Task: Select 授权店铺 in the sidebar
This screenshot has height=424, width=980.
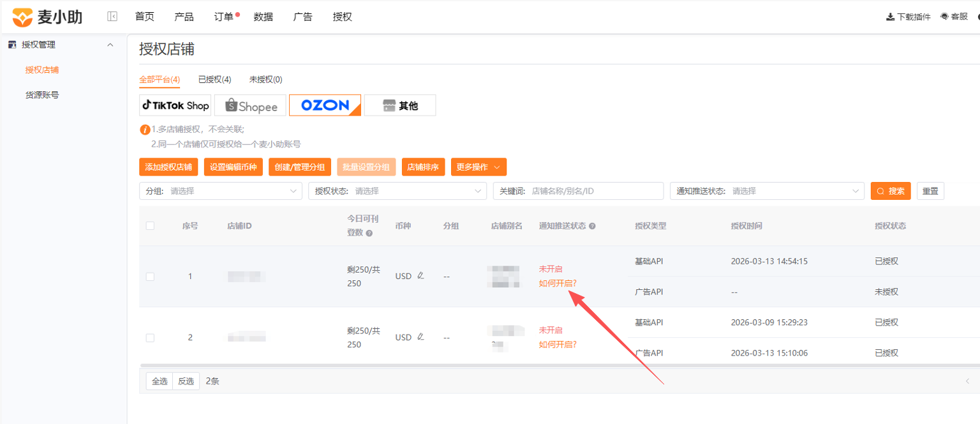Action: (42, 70)
